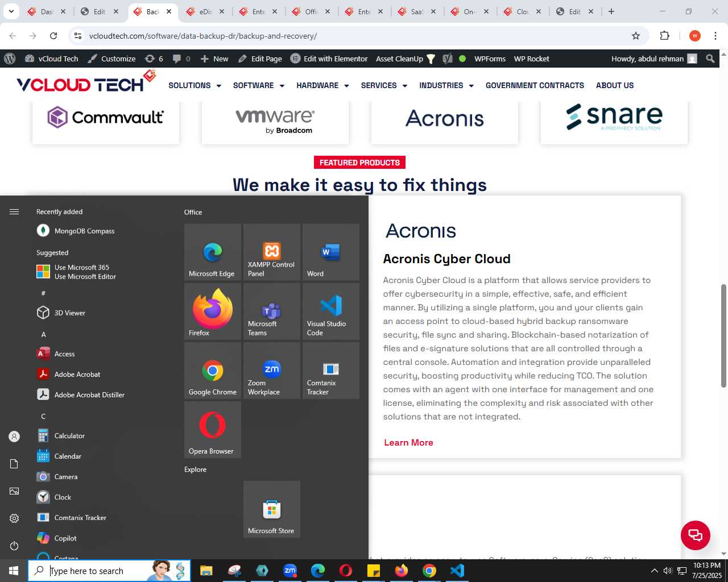Open Comtanix Tracker tile
This screenshot has width=728, height=582.
pos(331,370)
